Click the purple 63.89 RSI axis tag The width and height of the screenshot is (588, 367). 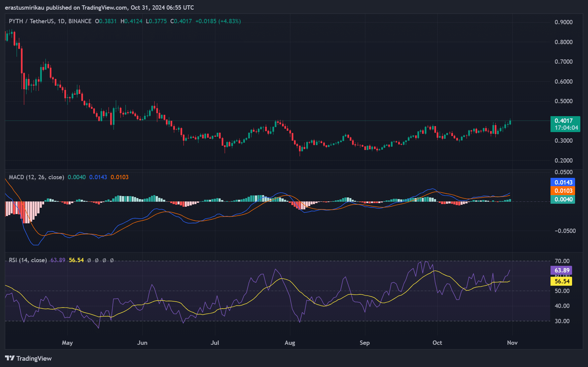tap(561, 270)
